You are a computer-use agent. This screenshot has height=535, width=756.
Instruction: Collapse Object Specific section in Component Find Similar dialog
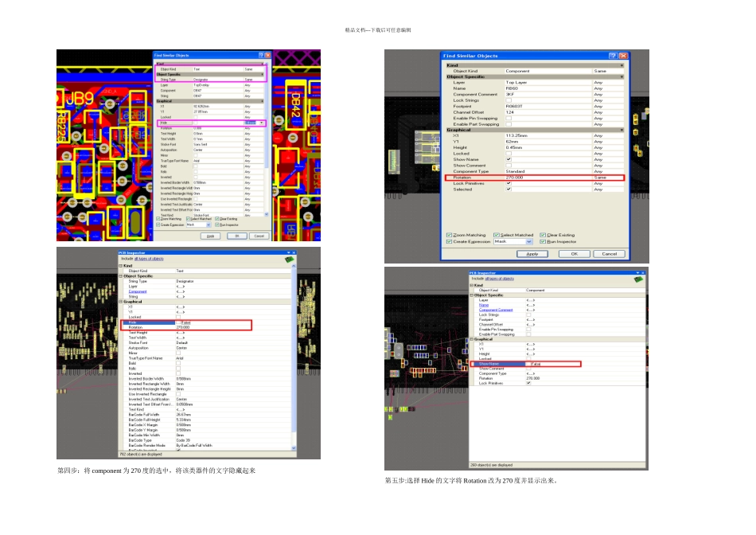pos(622,76)
